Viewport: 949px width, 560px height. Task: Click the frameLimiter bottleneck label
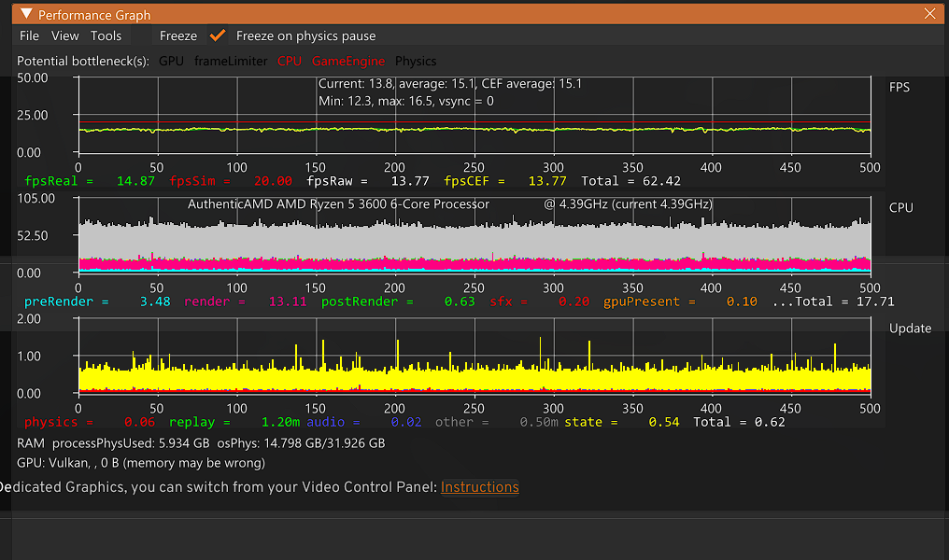click(x=231, y=61)
